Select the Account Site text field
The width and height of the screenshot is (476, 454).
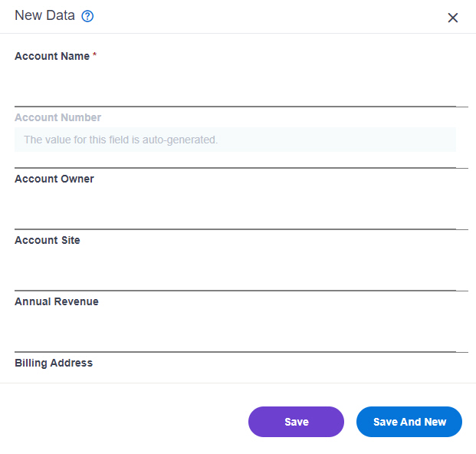pos(235,268)
